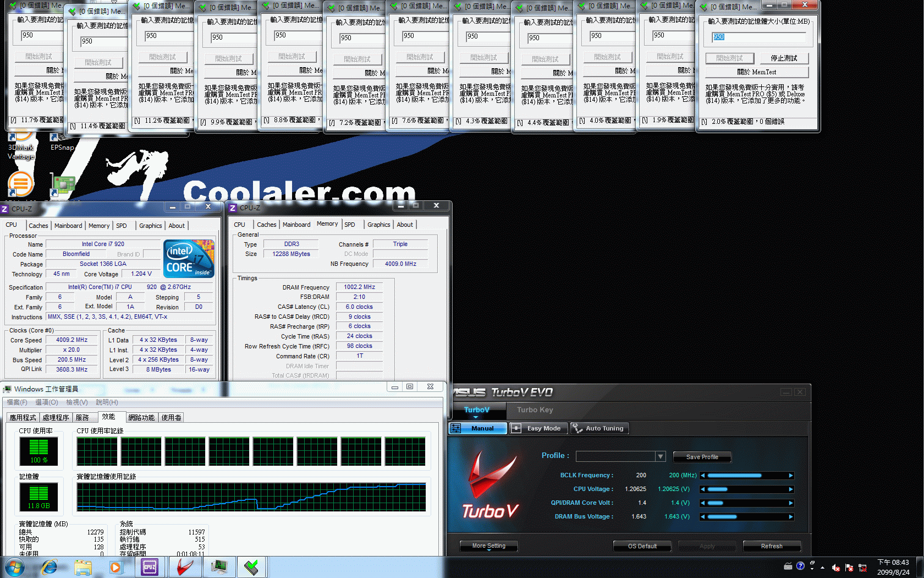Image resolution: width=924 pixels, height=578 pixels.
Task: Click Intel Core i7 logo in CPU-Z
Action: tap(189, 258)
